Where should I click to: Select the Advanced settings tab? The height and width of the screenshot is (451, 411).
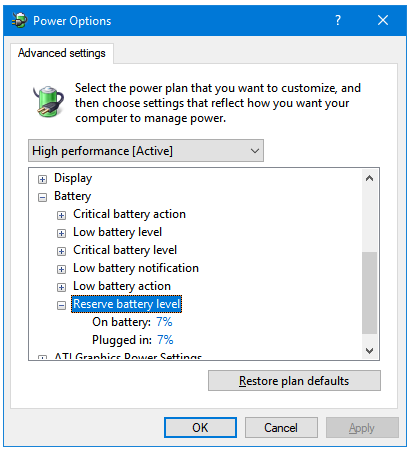[x=62, y=53]
